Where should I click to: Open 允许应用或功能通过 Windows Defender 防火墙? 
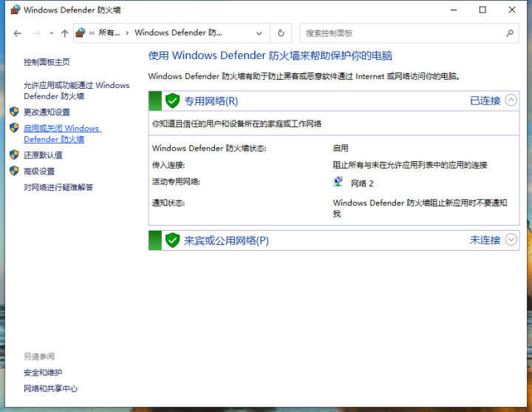77,91
